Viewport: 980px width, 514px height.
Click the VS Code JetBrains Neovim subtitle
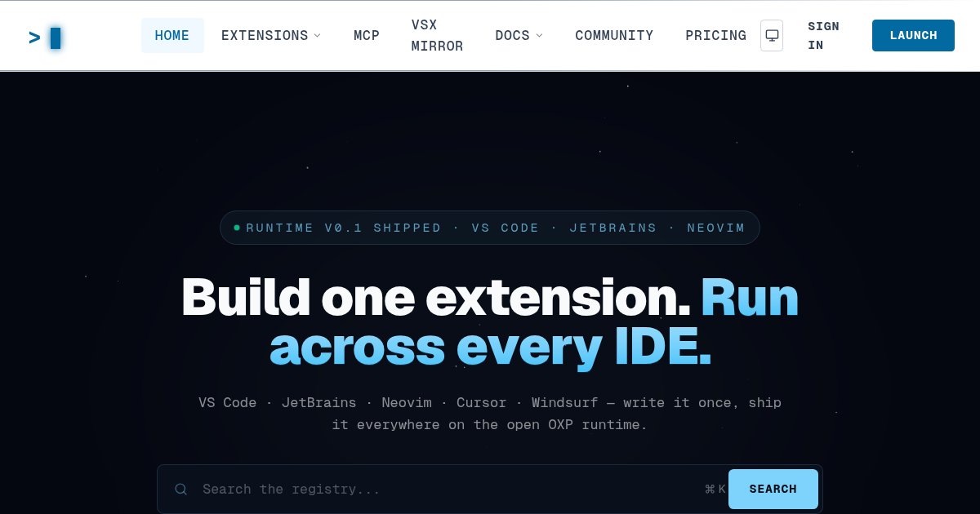(490, 414)
